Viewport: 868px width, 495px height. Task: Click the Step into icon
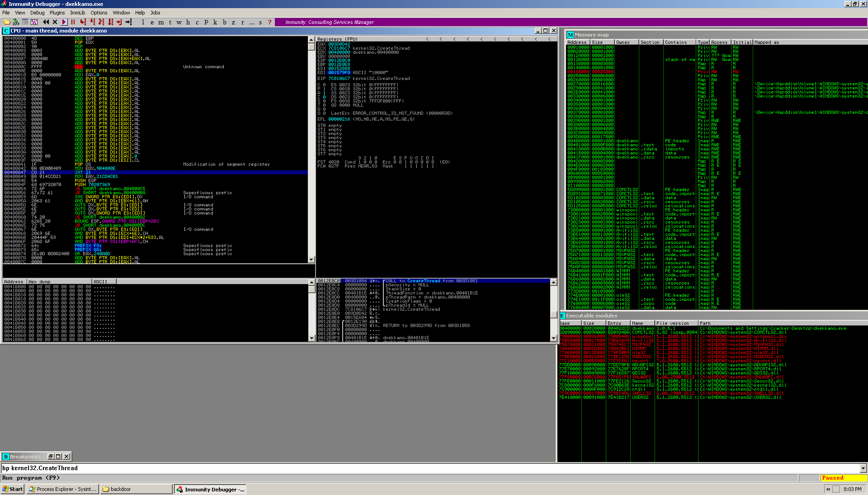click(83, 22)
